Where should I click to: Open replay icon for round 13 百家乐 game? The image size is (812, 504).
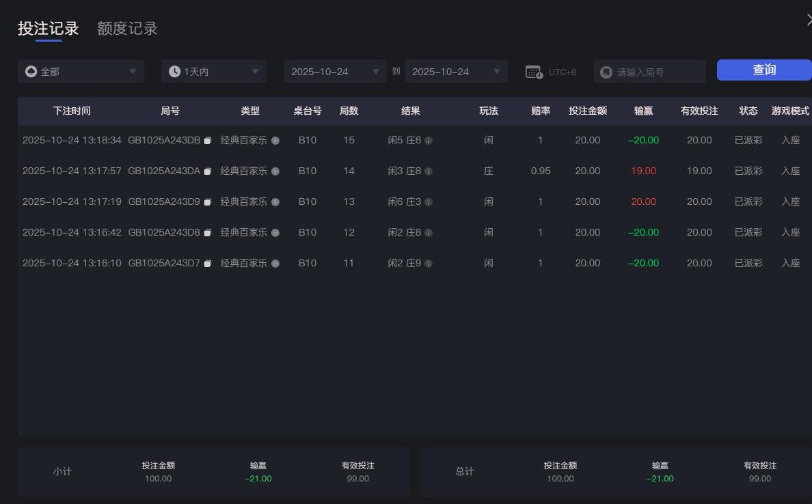[x=275, y=201]
